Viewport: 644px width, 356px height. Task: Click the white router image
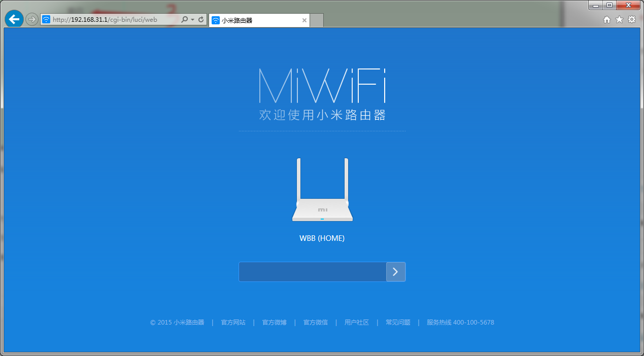point(322,190)
